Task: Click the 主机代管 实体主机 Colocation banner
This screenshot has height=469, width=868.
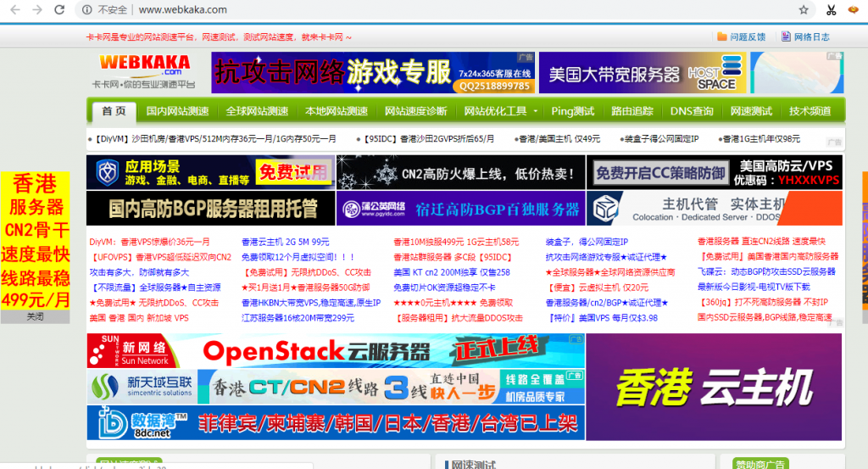Action: click(714, 208)
